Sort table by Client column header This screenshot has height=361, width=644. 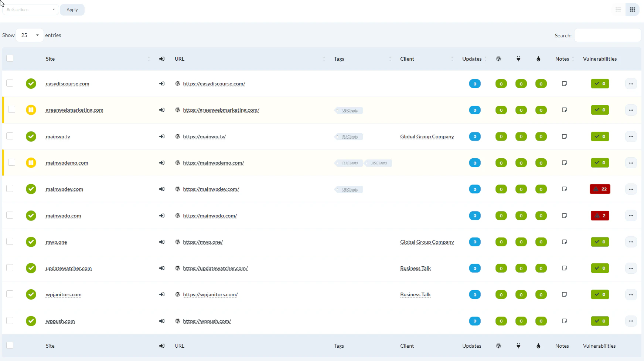[x=407, y=59]
